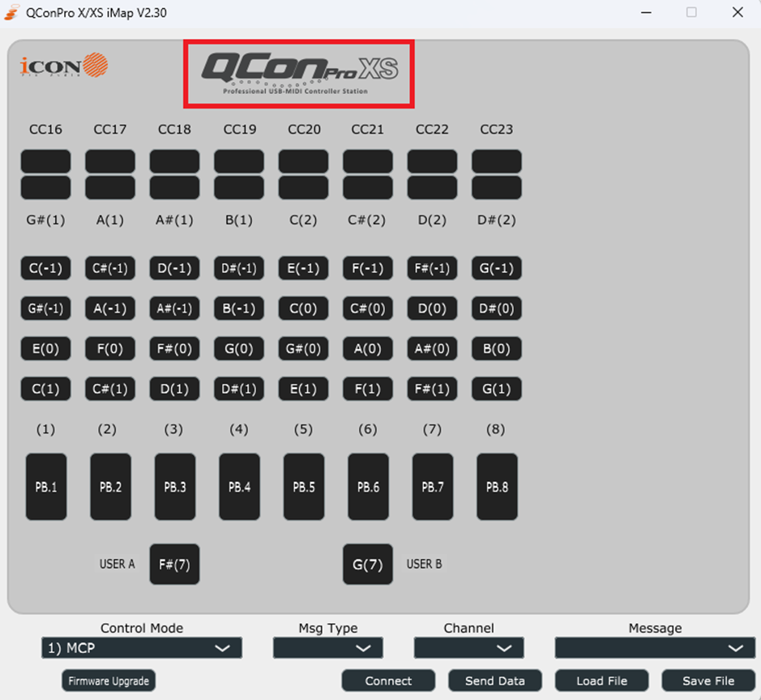Select the E(-1) button
The width and height of the screenshot is (761, 700).
coord(303,268)
